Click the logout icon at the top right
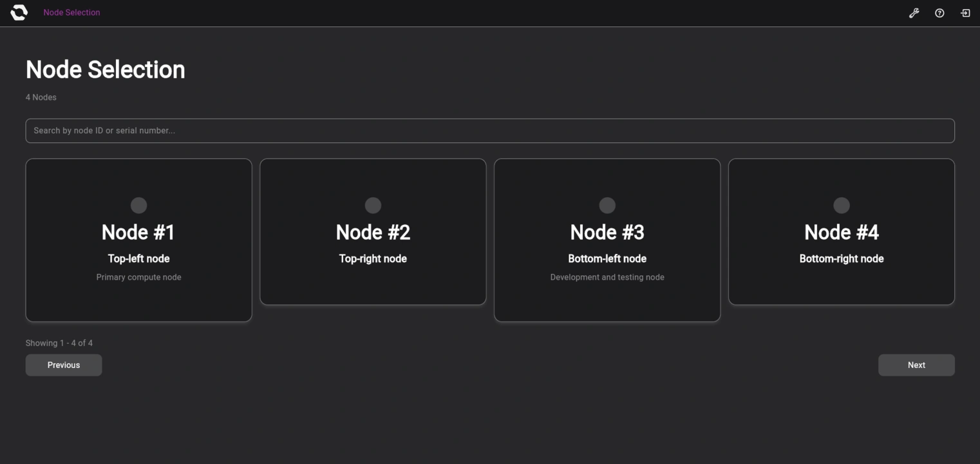Screen dimensions: 980x464 pyautogui.click(x=964, y=12)
